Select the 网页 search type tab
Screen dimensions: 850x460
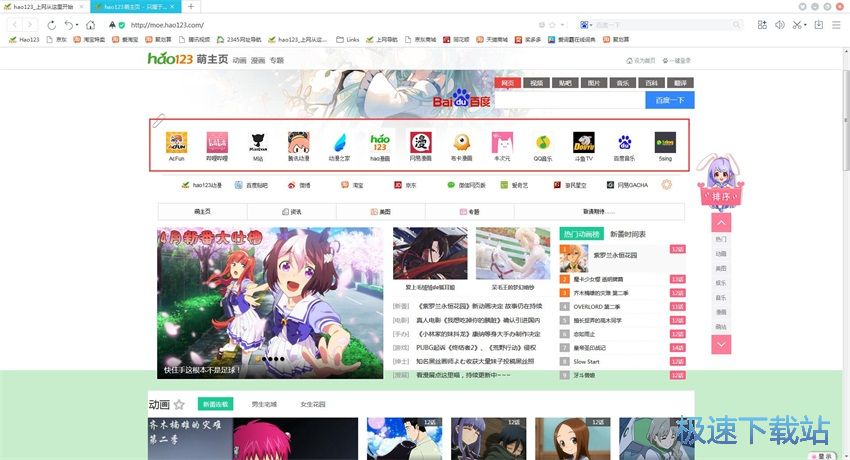507,83
